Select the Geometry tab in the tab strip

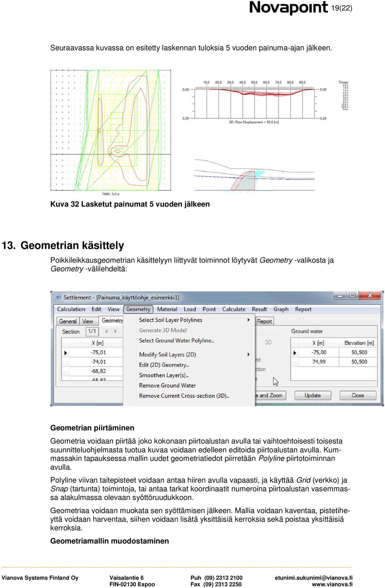112,320
